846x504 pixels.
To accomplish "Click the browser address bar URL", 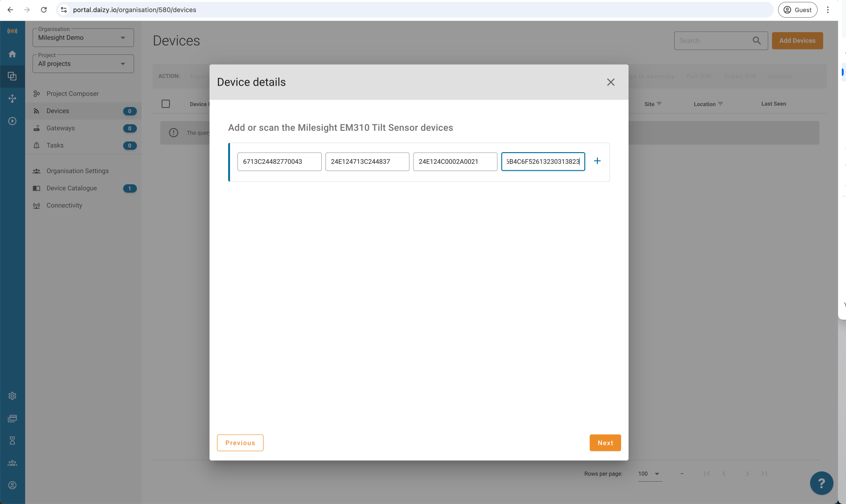I will point(135,10).
